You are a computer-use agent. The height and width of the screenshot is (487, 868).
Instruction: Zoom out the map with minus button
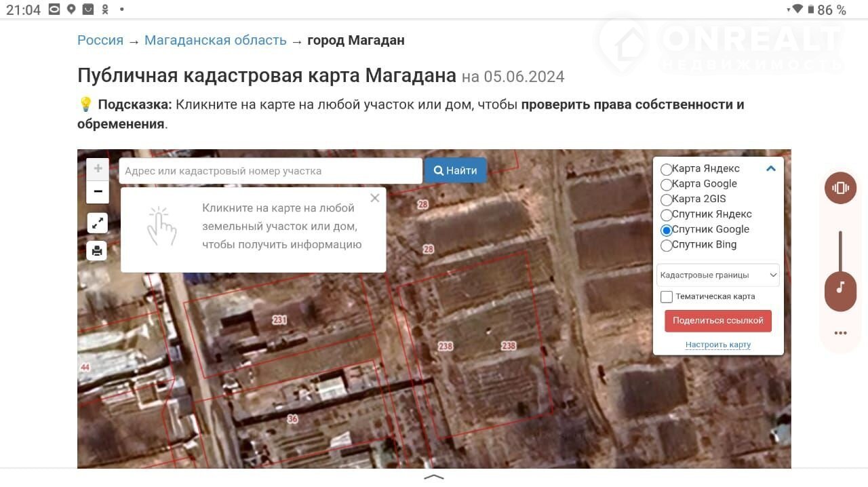click(x=98, y=192)
